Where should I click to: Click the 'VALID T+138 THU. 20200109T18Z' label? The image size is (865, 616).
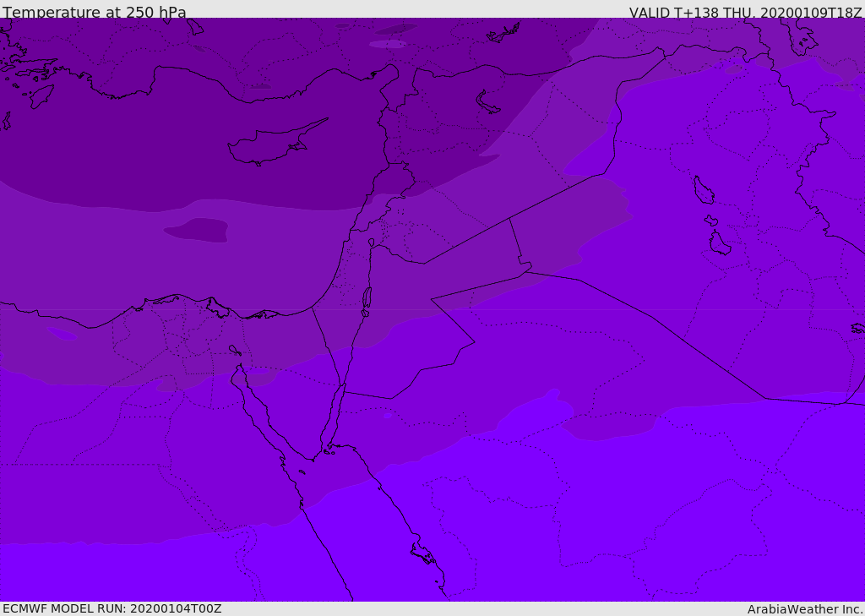tap(745, 13)
